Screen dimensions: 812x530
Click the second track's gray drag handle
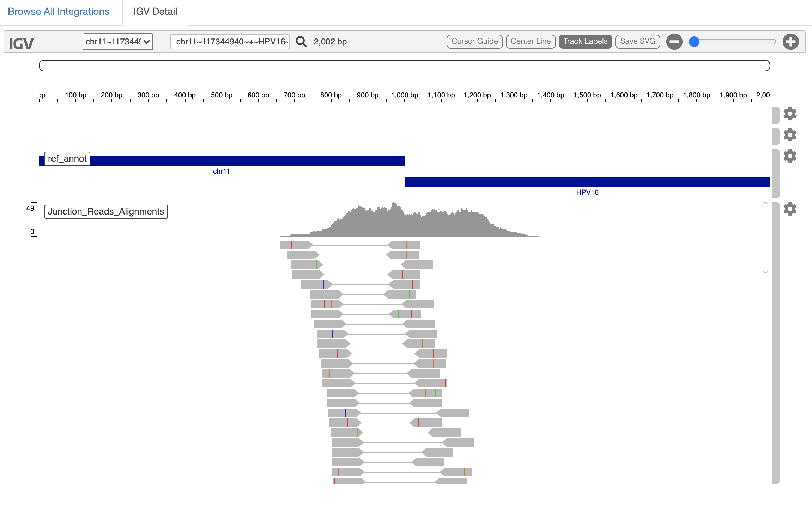pos(776,137)
